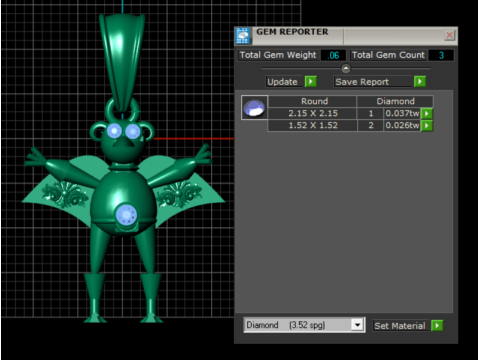Close the Gem Reporter window
Image resolution: width=480 pixels, height=360 pixels.
(450, 35)
